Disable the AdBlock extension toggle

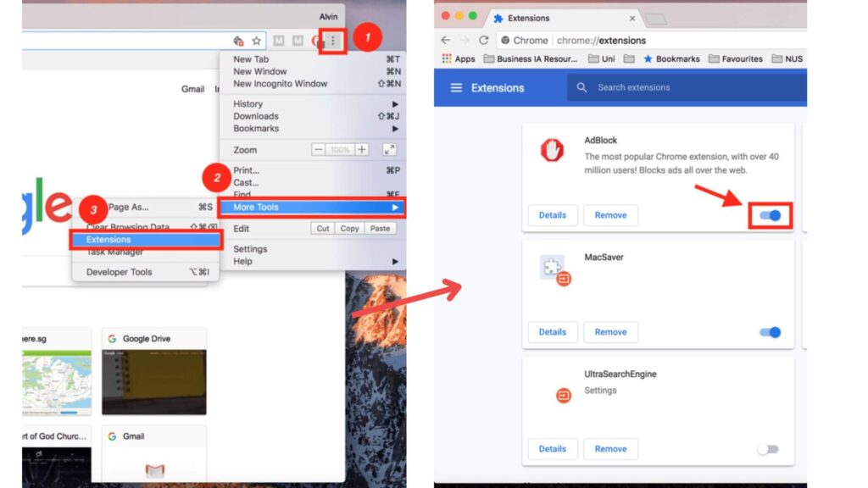(770, 215)
